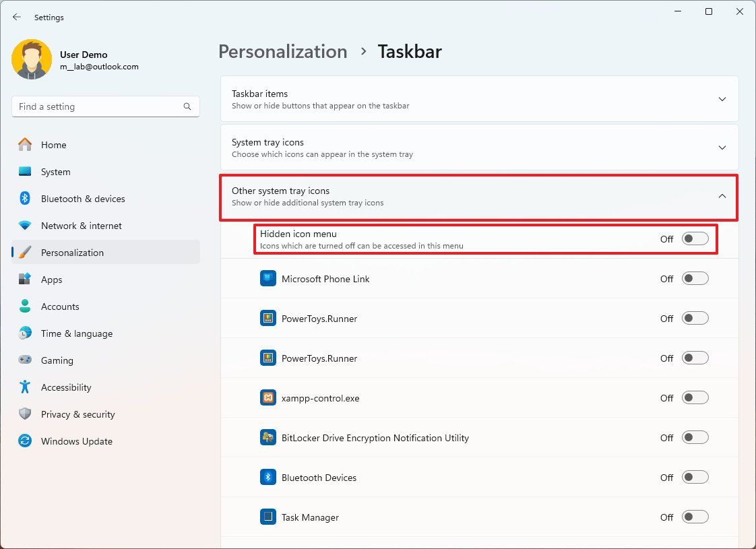The width and height of the screenshot is (756, 549).
Task: Click the Personalization brush icon
Action: click(x=25, y=253)
